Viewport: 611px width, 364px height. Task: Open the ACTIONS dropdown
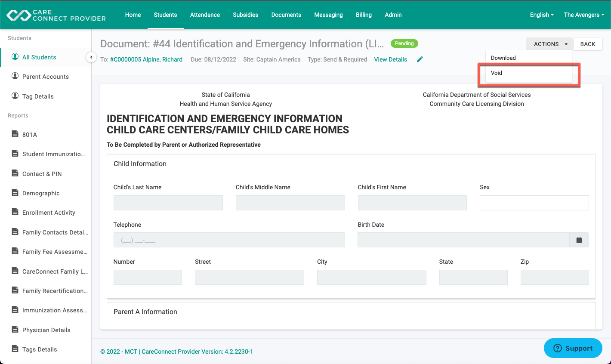(x=549, y=44)
